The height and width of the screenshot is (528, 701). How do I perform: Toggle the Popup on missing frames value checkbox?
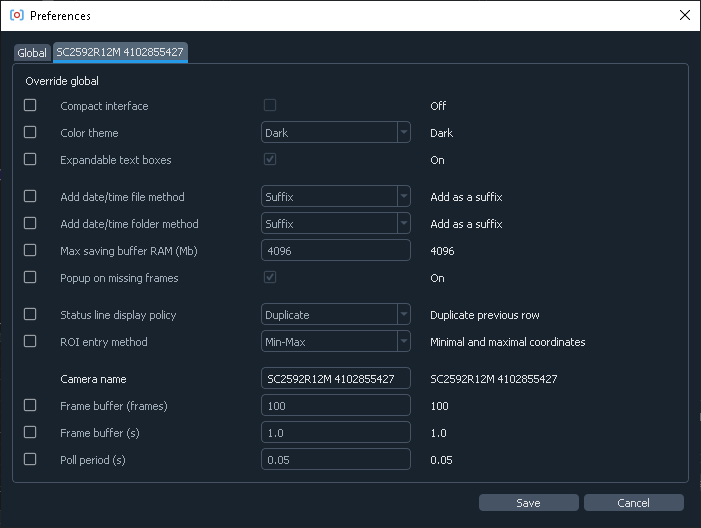coord(270,277)
